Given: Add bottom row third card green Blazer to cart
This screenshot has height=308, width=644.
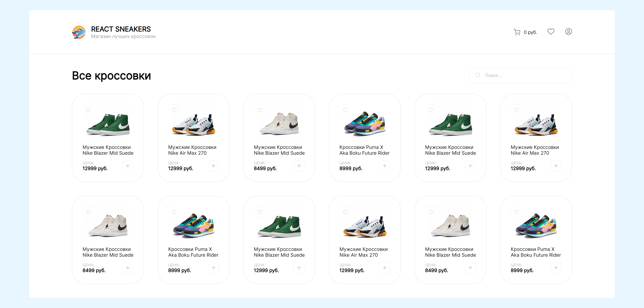Looking at the screenshot, I should click(299, 268).
